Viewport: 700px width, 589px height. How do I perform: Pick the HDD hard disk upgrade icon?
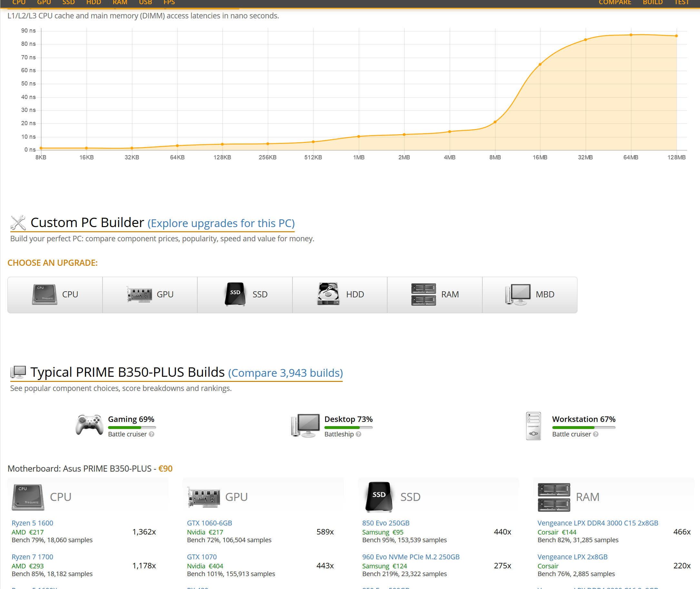[328, 294]
